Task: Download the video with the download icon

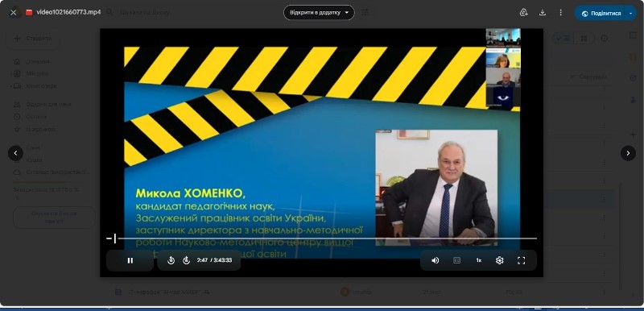Action: [x=542, y=13]
